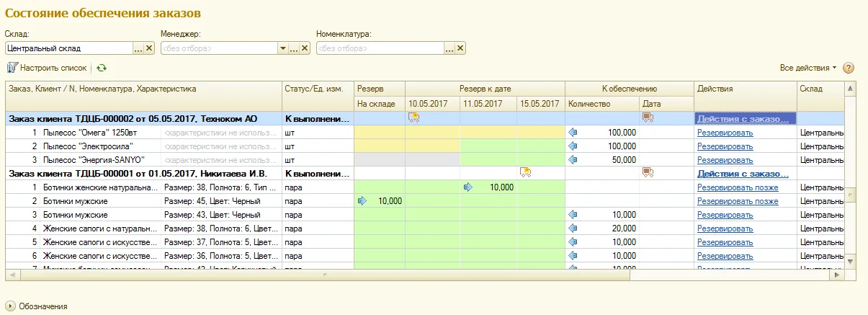Image resolution: width=868 pixels, height=315 pixels.
Task: Click Резервировать link for Пылесос "Энергия-SANYO"
Action: pos(725,160)
